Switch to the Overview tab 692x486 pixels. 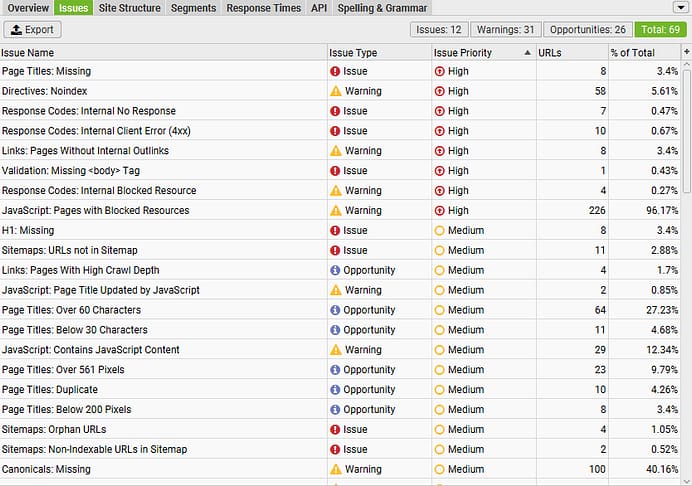28,8
